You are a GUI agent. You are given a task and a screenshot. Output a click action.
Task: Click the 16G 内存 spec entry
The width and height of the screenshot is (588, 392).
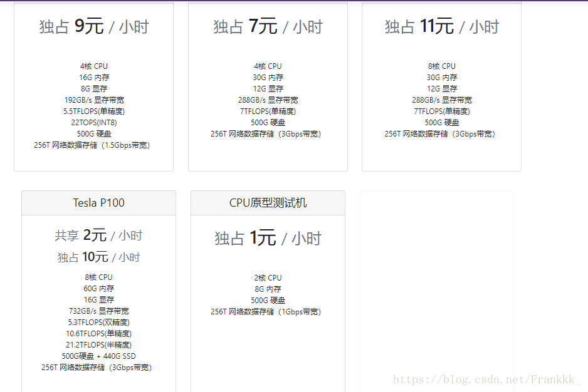pos(93,77)
